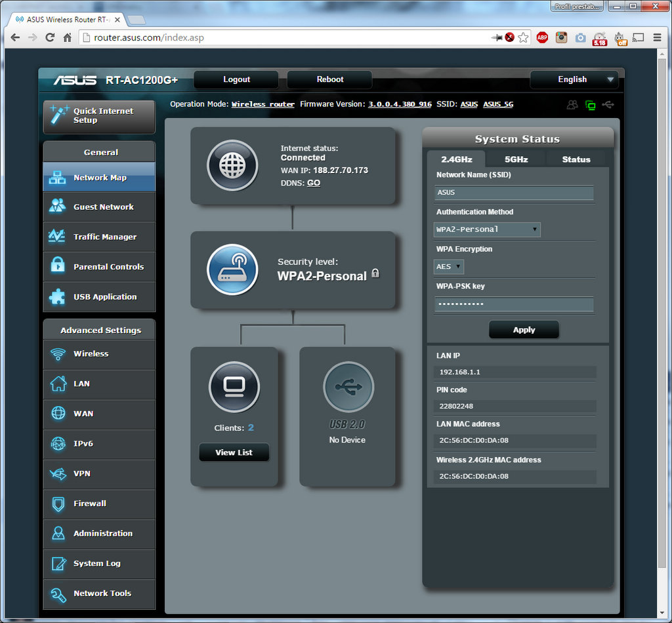The height and width of the screenshot is (623, 672).
Task: Click the ASUS logo
Action: click(x=75, y=80)
